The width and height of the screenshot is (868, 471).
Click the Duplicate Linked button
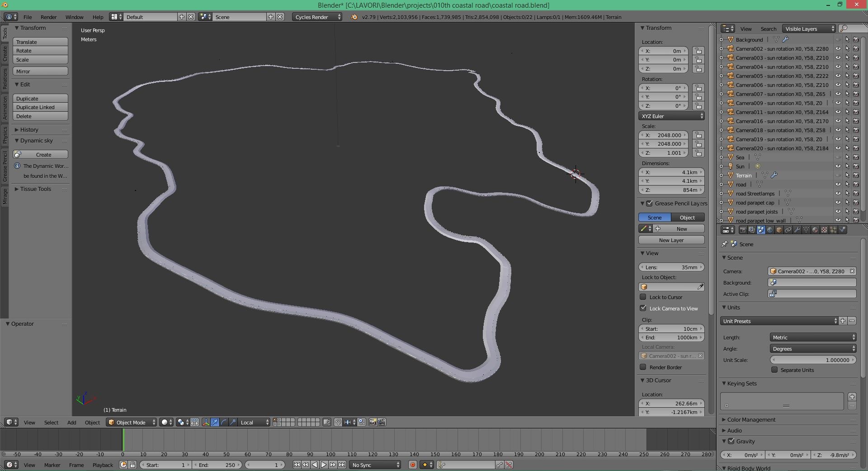click(40, 107)
